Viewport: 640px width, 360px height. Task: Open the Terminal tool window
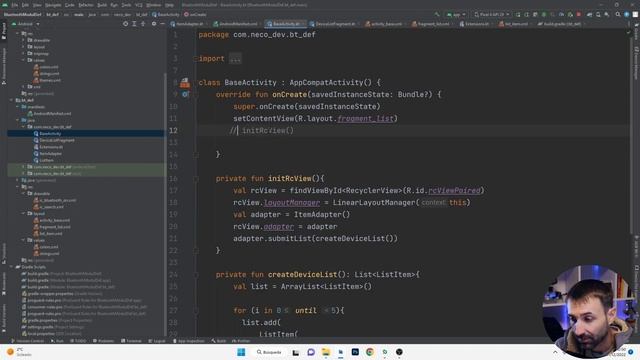pyautogui.click(x=131, y=341)
